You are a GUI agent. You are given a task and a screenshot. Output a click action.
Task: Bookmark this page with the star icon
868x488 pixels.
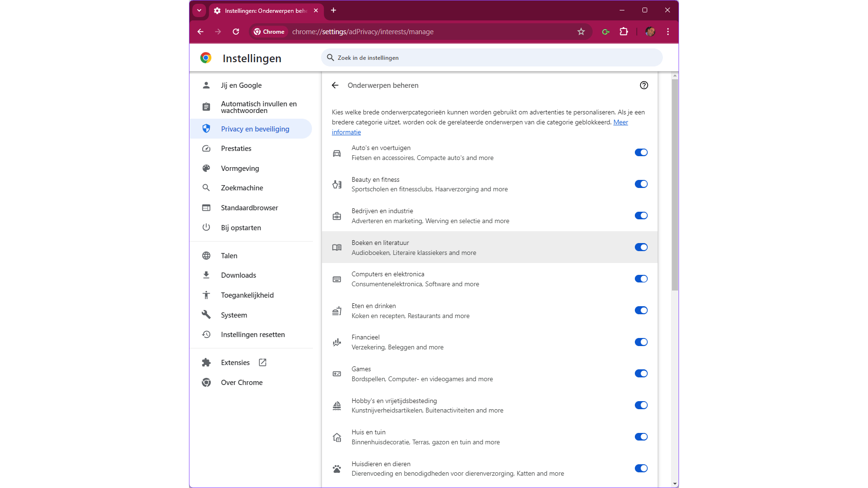click(581, 32)
